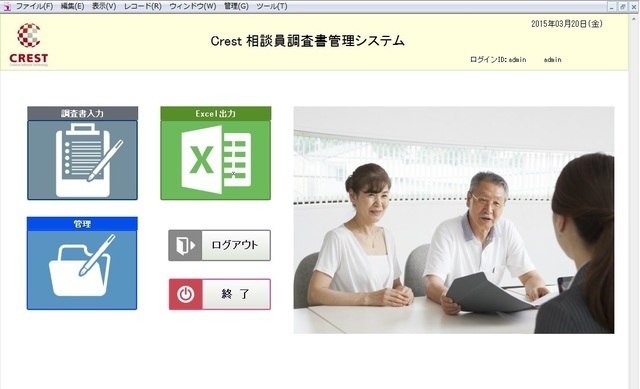
Task: Click the ログアウト button label
Action: 236,245
